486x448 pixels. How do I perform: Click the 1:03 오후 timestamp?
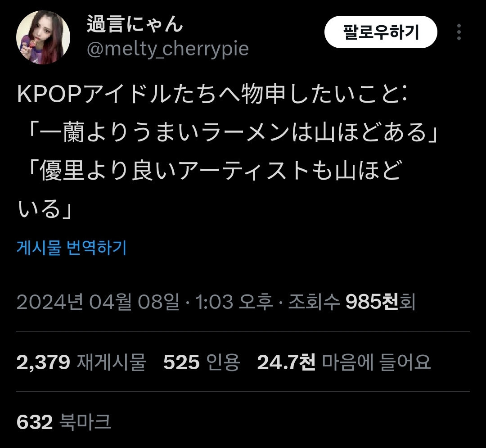(234, 302)
